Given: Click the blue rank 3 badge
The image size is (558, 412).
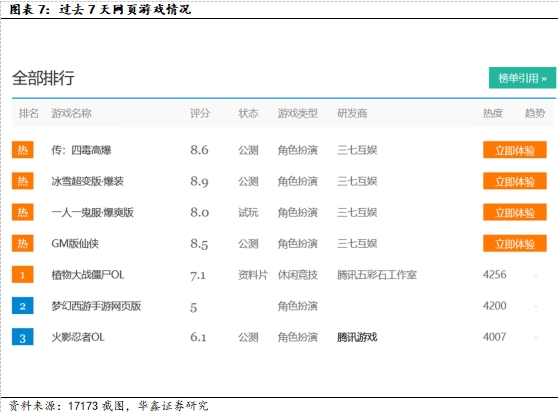Looking at the screenshot, I should point(23,337).
